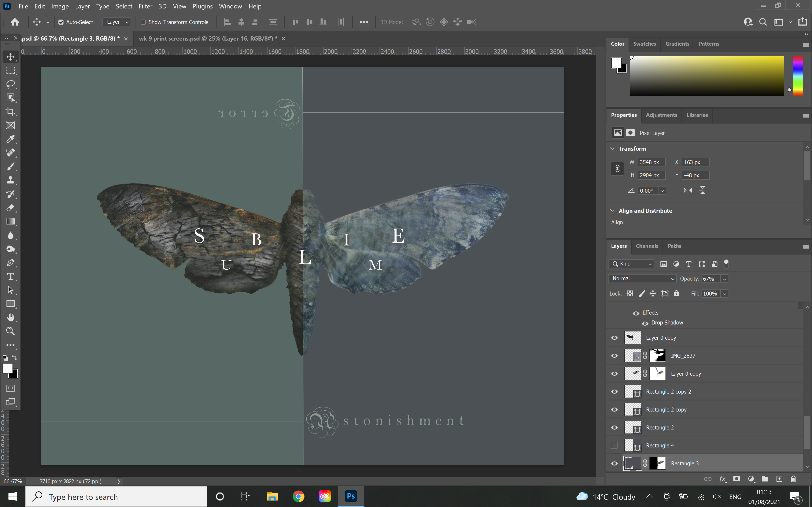
Task: Add layer style via fx icon
Action: [722, 479]
